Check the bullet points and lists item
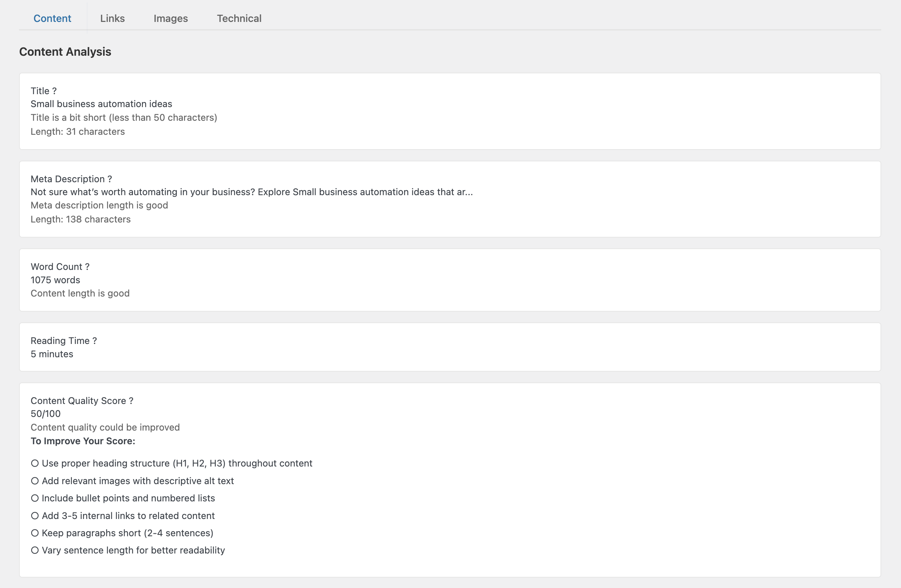Viewport: 901px width, 588px height. pyautogui.click(x=35, y=498)
